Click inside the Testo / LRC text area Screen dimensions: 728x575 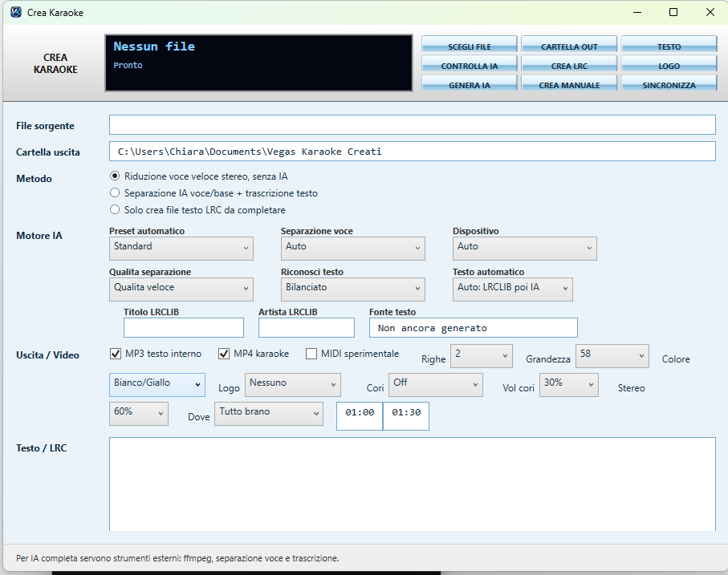tap(413, 484)
